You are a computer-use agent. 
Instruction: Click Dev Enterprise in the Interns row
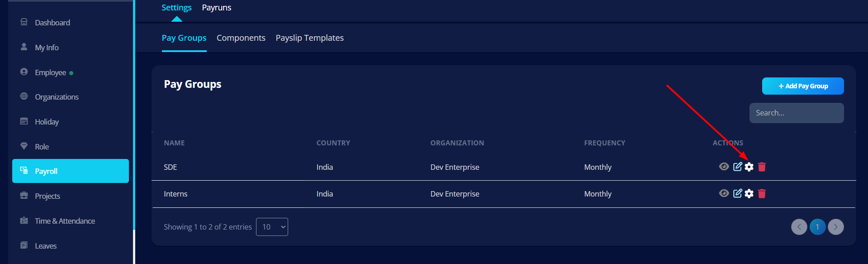coord(455,194)
